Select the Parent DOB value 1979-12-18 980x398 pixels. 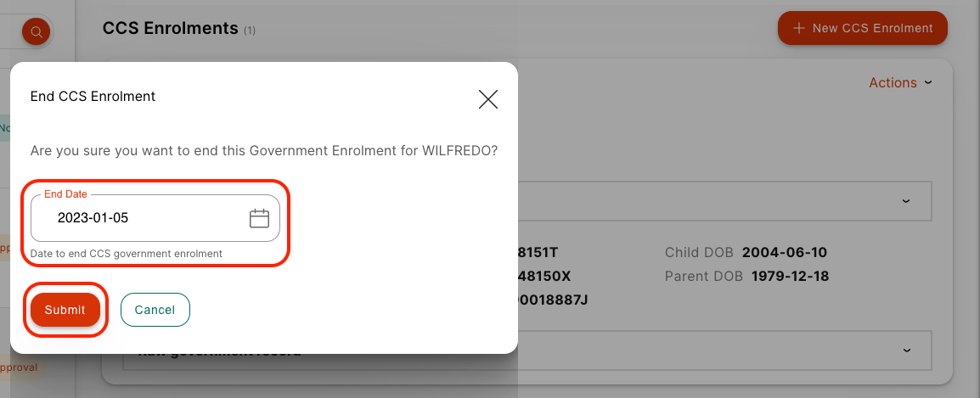click(x=790, y=276)
